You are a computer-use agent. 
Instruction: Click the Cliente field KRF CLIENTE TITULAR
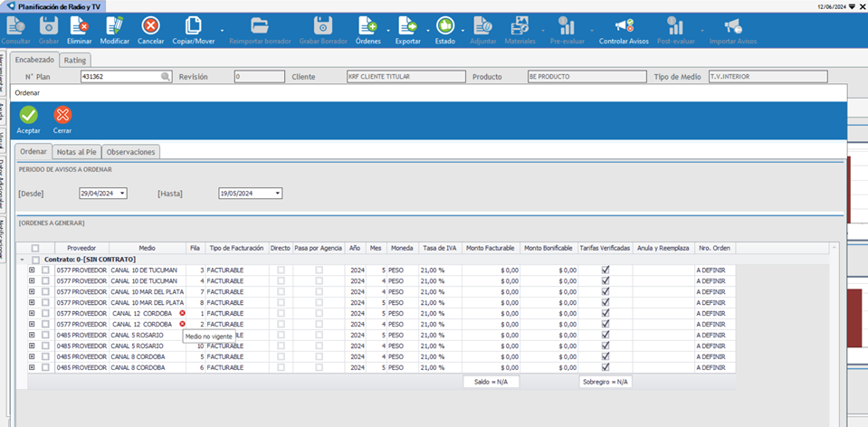click(405, 77)
